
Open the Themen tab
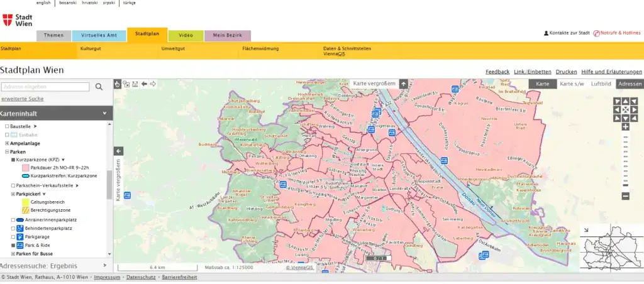coord(54,36)
